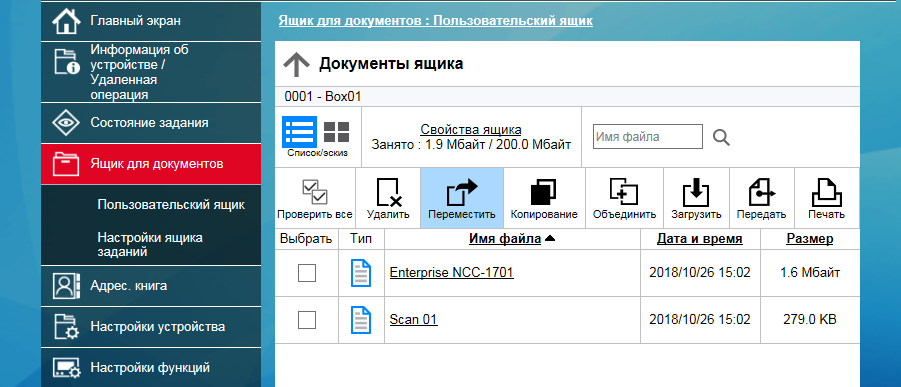Click the Адрес. книга contact icon

click(x=67, y=285)
